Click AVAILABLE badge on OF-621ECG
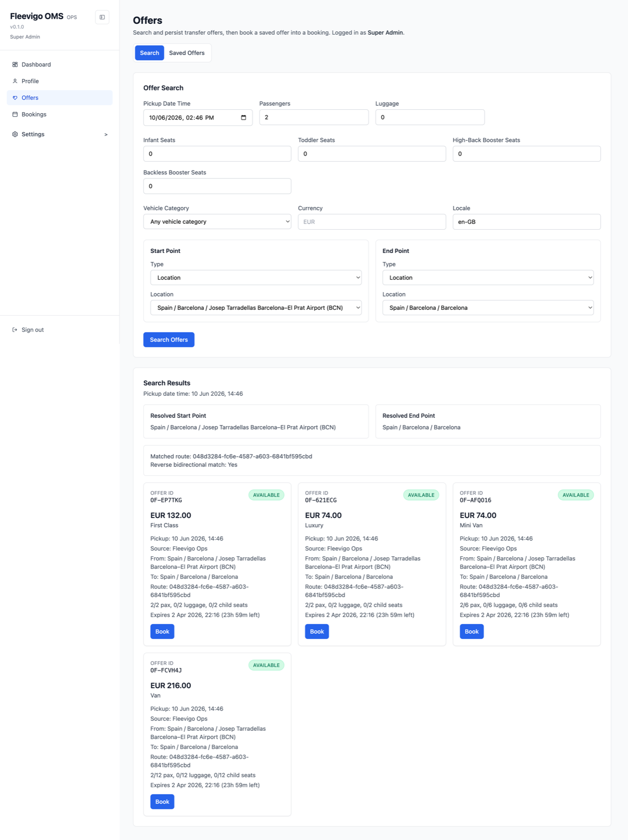The height and width of the screenshot is (840, 628). 421,495
